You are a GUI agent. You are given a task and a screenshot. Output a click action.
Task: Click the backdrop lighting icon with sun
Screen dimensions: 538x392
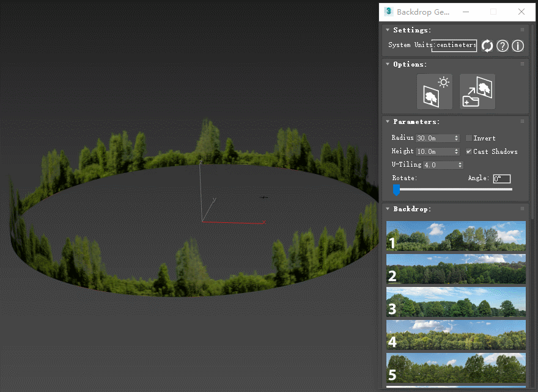click(x=435, y=92)
